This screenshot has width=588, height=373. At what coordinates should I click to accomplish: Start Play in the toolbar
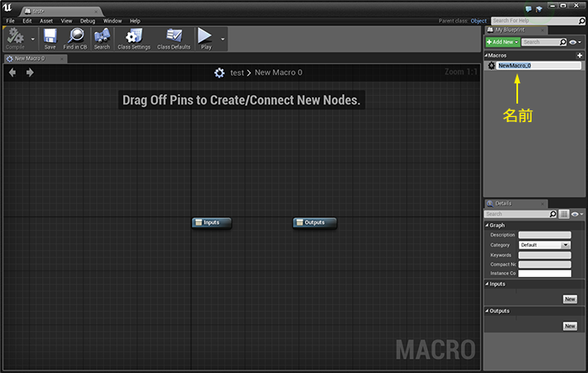206,39
